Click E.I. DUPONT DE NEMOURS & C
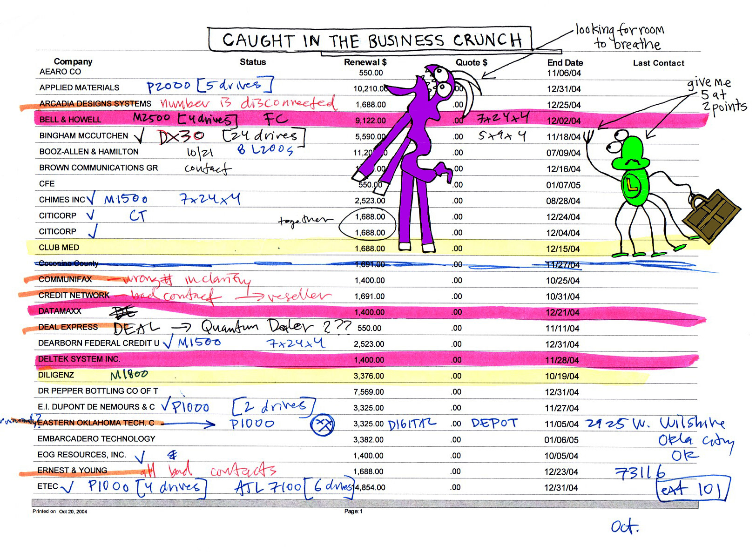The width and height of the screenshot is (756, 552). coord(96,407)
